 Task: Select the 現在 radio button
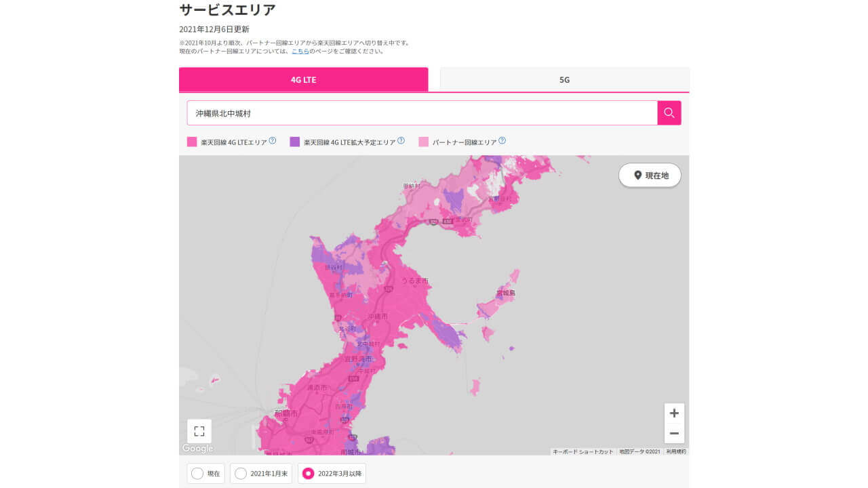click(x=199, y=473)
